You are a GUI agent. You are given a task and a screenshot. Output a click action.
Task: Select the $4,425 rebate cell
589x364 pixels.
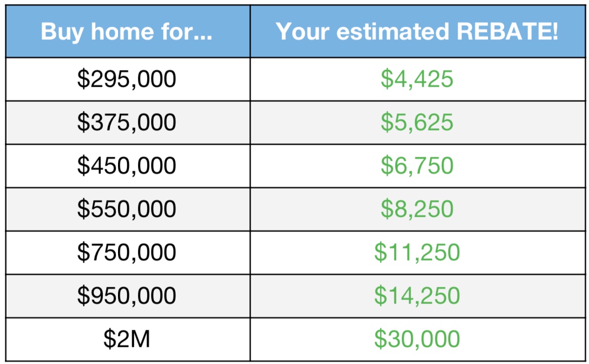[x=418, y=79]
